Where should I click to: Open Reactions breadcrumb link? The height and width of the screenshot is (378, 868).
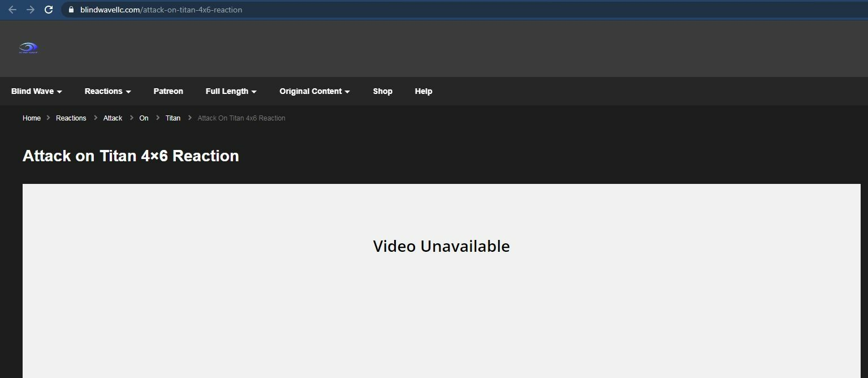[x=71, y=118]
